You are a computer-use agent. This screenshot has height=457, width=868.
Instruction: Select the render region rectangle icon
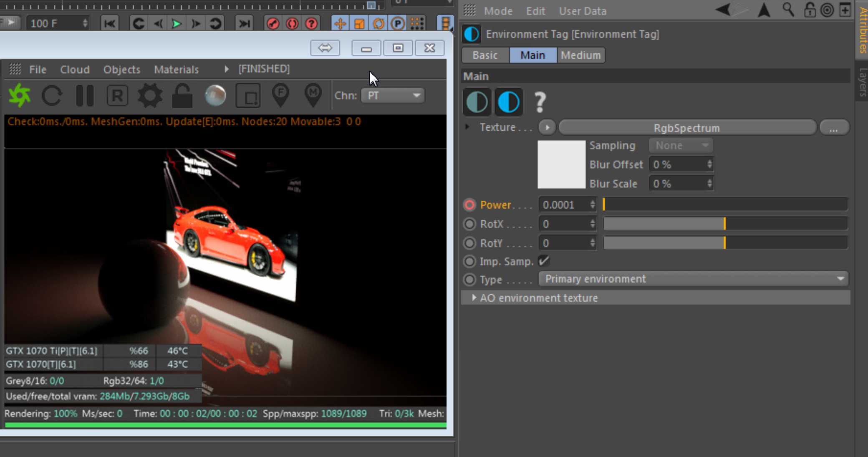click(248, 96)
